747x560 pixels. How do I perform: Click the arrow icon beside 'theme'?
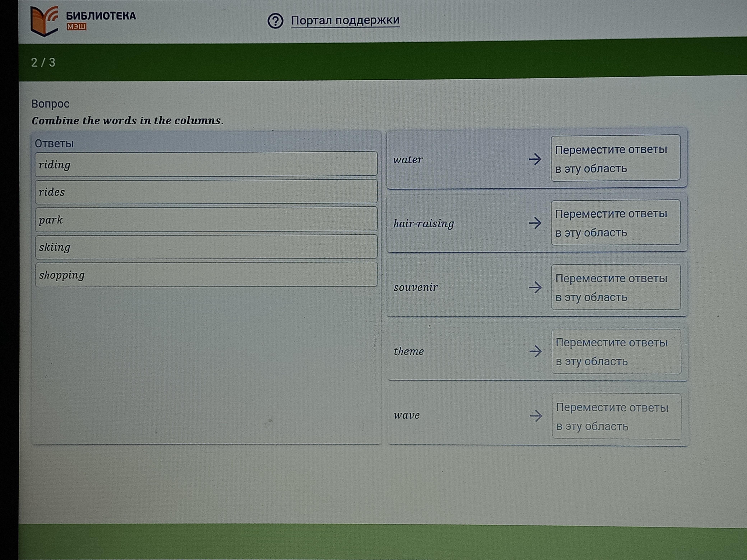tap(536, 351)
